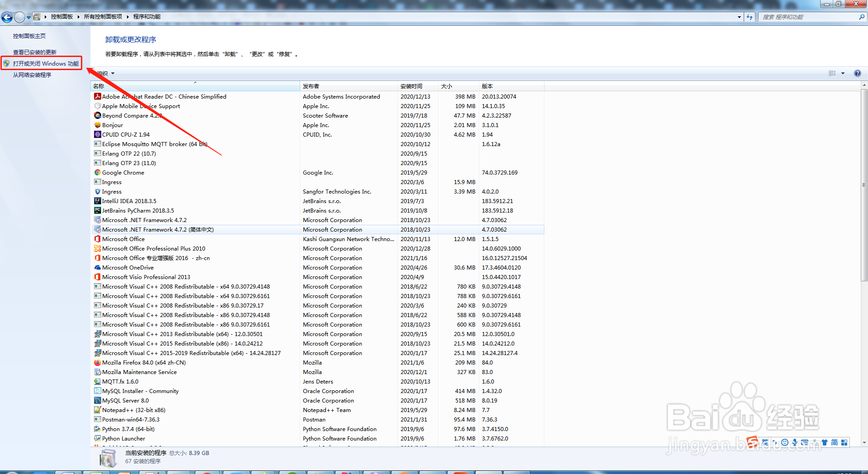Sort list by 大小 column header
The width and height of the screenshot is (868, 474).
pyautogui.click(x=458, y=86)
